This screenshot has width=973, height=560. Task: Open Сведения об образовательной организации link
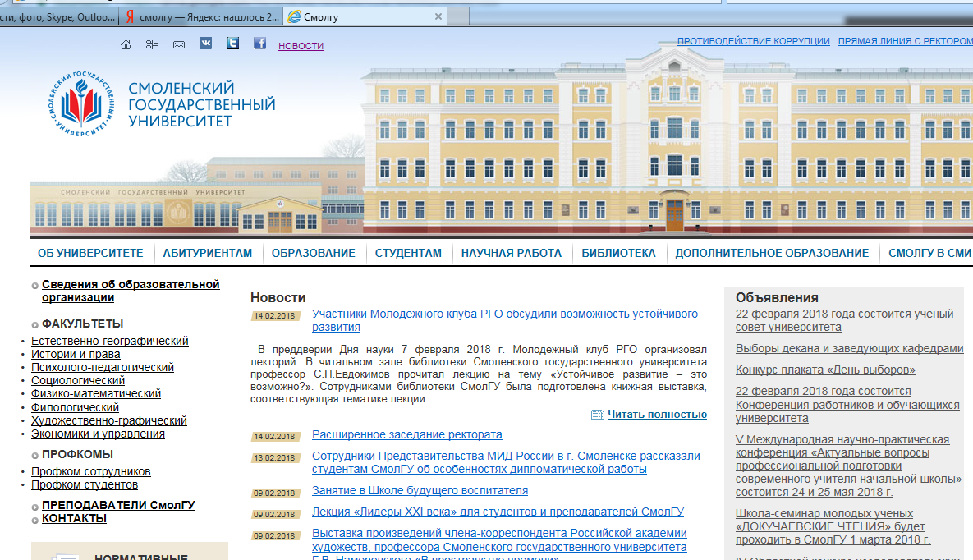click(131, 291)
